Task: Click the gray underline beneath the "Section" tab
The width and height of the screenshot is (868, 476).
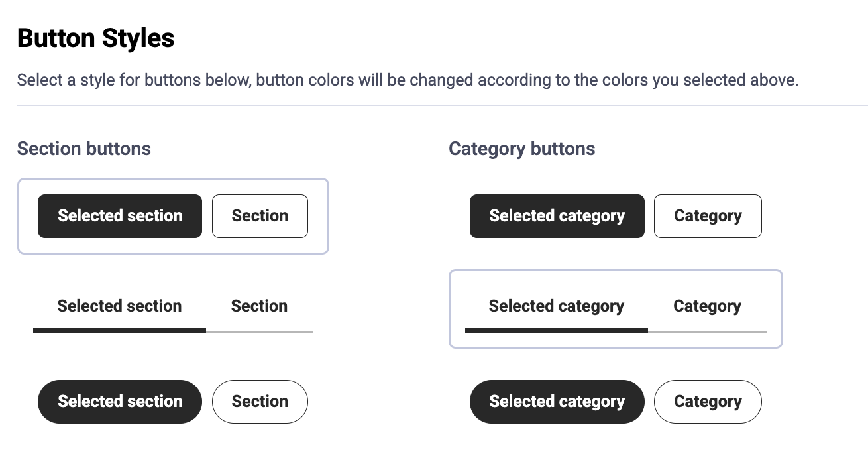Action: [x=259, y=331]
